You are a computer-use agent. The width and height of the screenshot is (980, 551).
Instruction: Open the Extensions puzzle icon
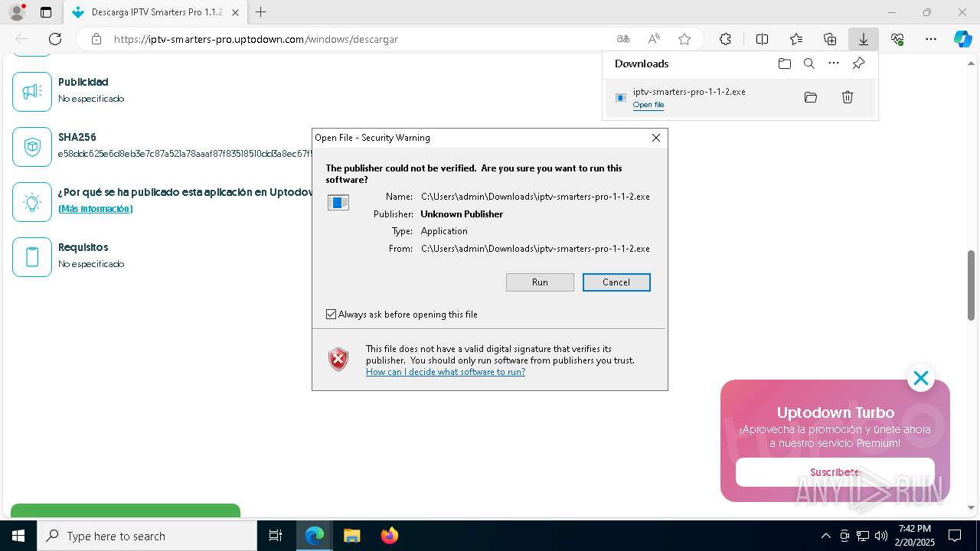click(725, 39)
